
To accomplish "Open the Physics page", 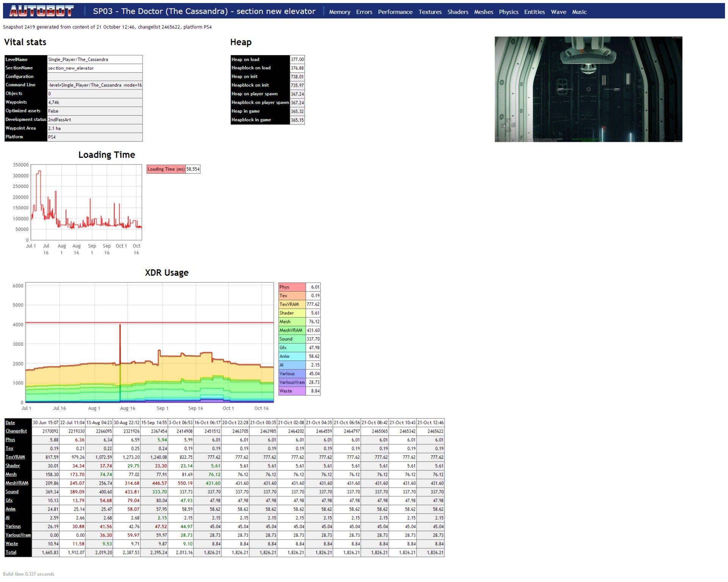I will [x=508, y=12].
